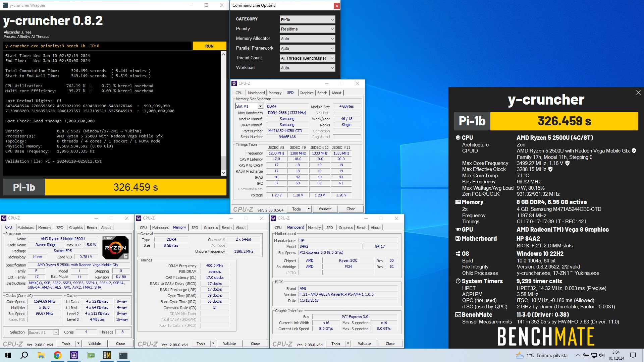The image size is (644, 362).
Task: Click the BenchMate section icon near version
Action: 458,315
